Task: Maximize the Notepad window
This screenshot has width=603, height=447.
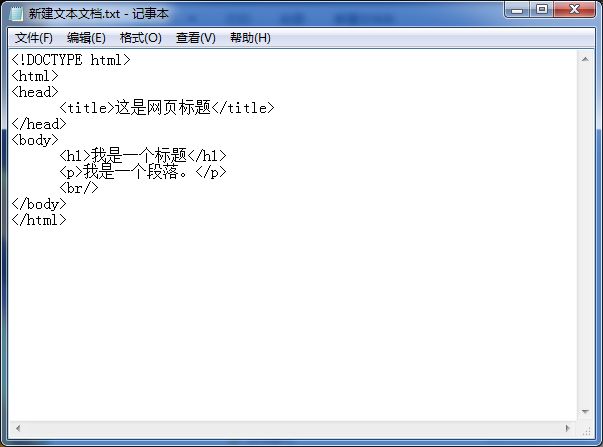Action: pos(541,10)
